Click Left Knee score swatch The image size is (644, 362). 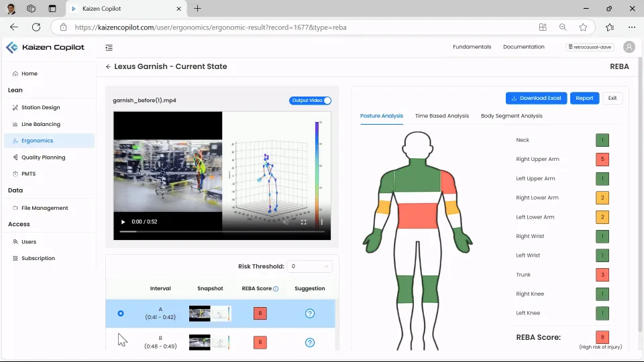click(x=602, y=313)
